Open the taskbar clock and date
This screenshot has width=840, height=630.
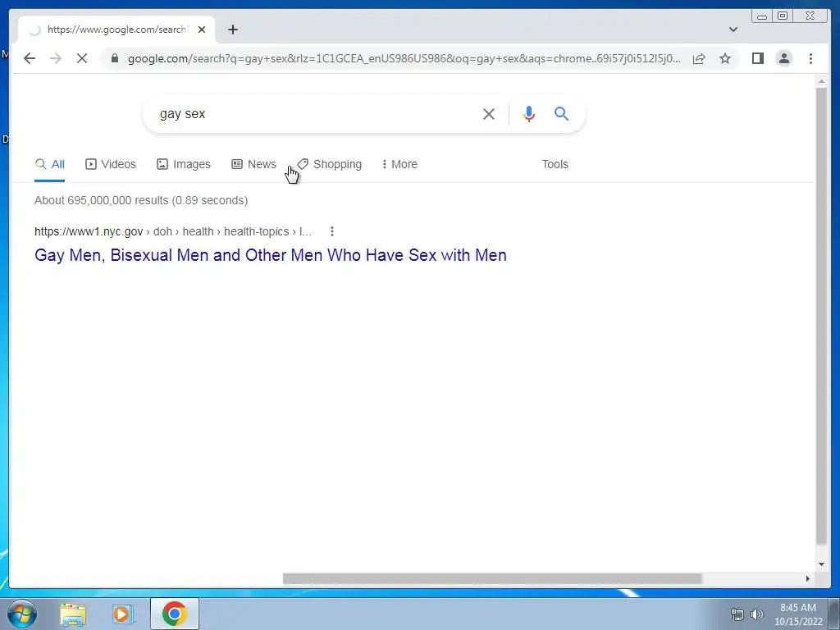(x=798, y=614)
